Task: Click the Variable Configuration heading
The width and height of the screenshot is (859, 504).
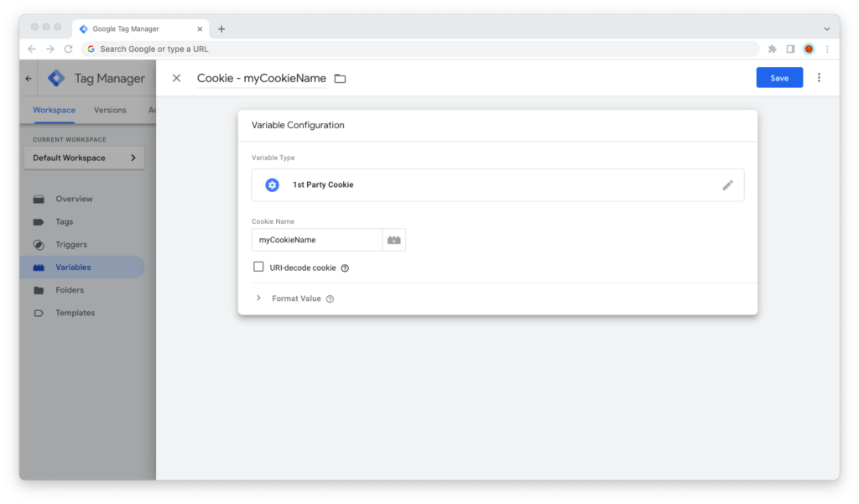Action: click(298, 125)
